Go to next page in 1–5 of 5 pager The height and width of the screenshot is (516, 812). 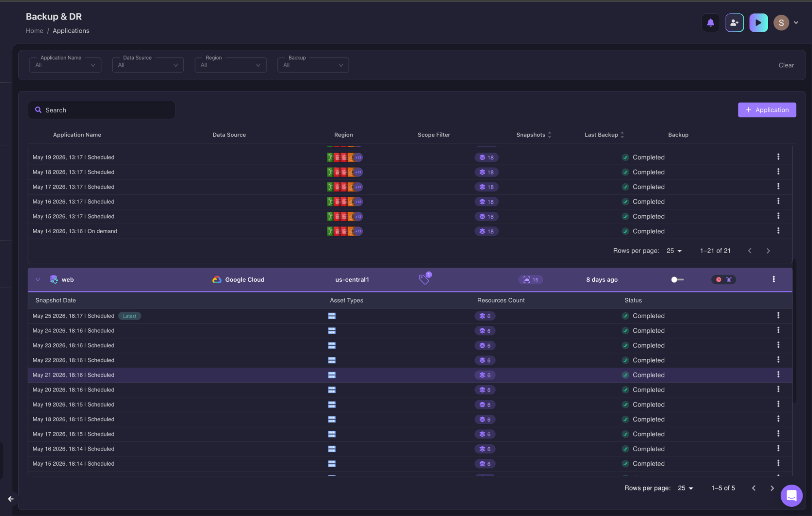click(x=772, y=488)
